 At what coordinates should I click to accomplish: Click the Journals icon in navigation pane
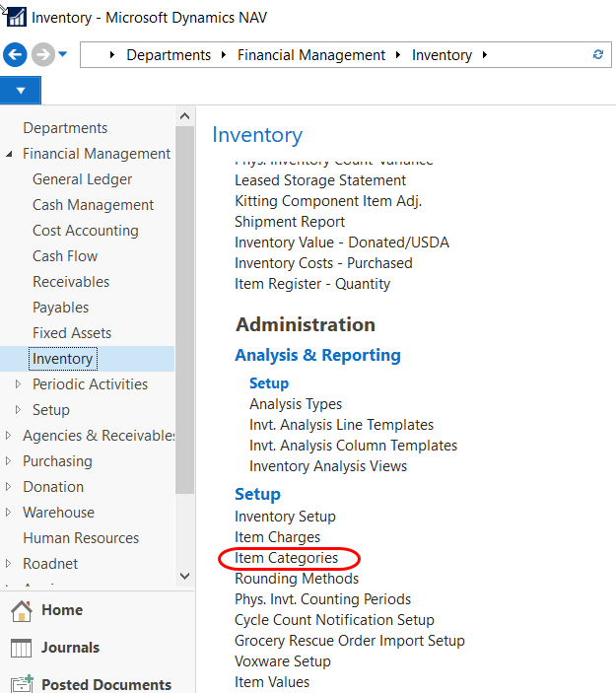[22, 649]
